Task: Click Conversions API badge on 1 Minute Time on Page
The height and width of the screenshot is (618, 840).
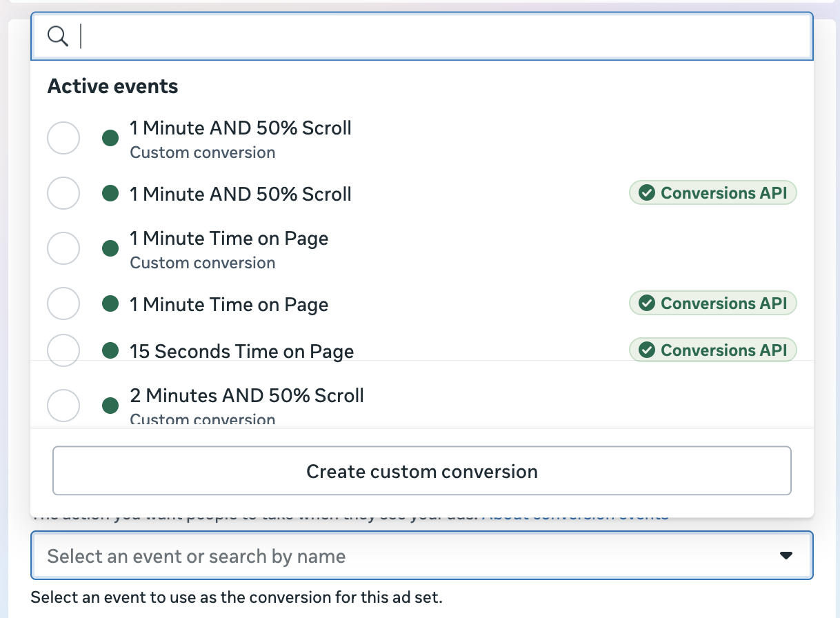Action: coord(712,303)
